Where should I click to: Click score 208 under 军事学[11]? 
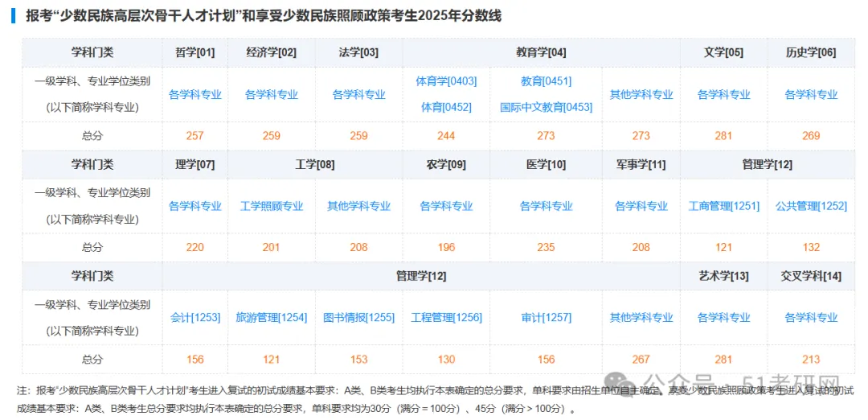tap(641, 248)
